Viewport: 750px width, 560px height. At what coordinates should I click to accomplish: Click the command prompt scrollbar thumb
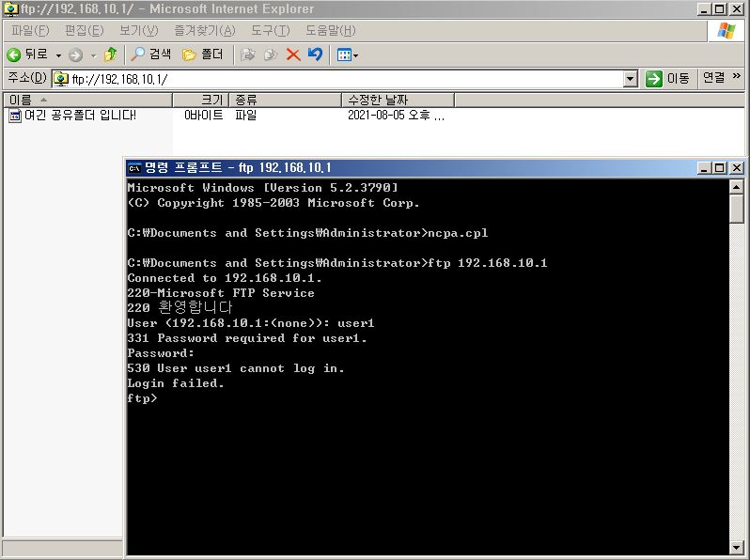737,209
